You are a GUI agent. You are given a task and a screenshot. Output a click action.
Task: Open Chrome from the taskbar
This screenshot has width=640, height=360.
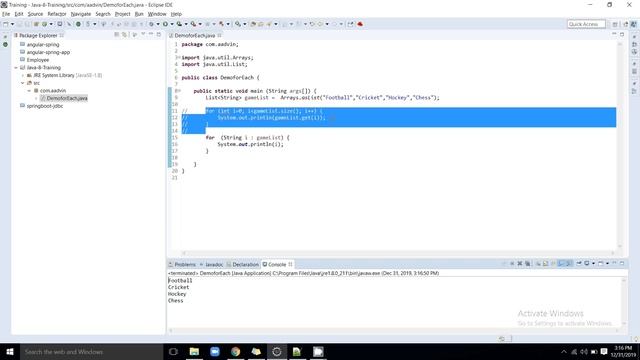(x=236, y=352)
